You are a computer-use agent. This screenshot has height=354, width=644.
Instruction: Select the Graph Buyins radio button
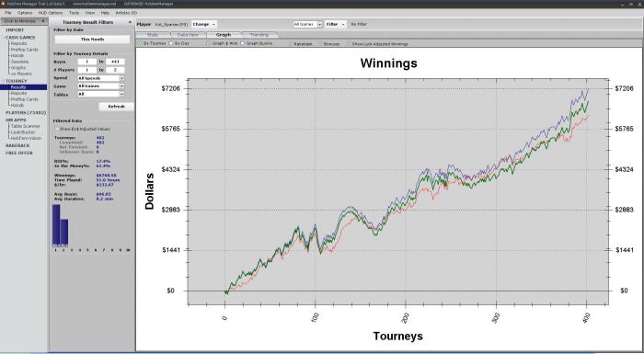[242, 43]
